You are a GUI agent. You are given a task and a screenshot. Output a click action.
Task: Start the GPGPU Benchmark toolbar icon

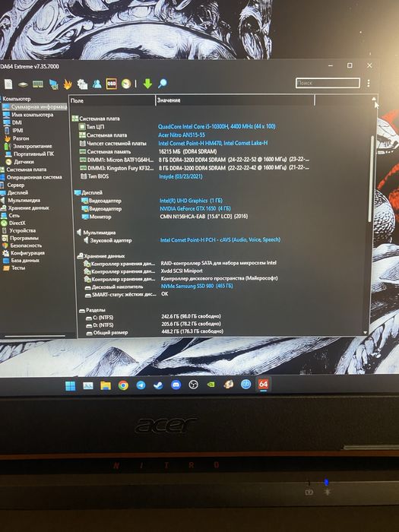(53, 84)
